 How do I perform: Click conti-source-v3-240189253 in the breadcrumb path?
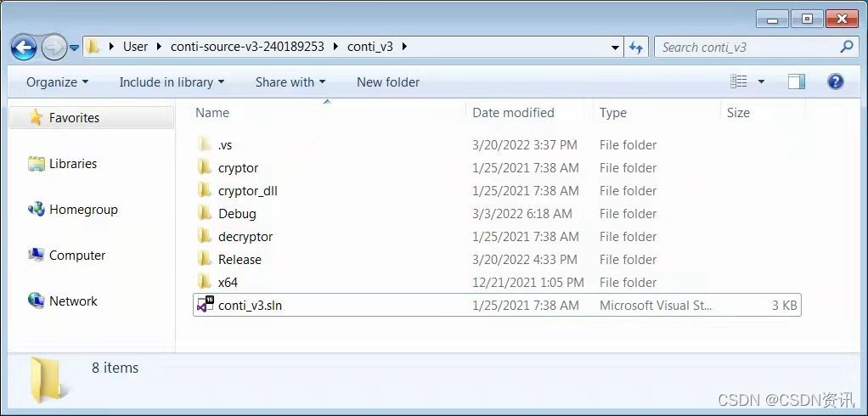pos(247,47)
